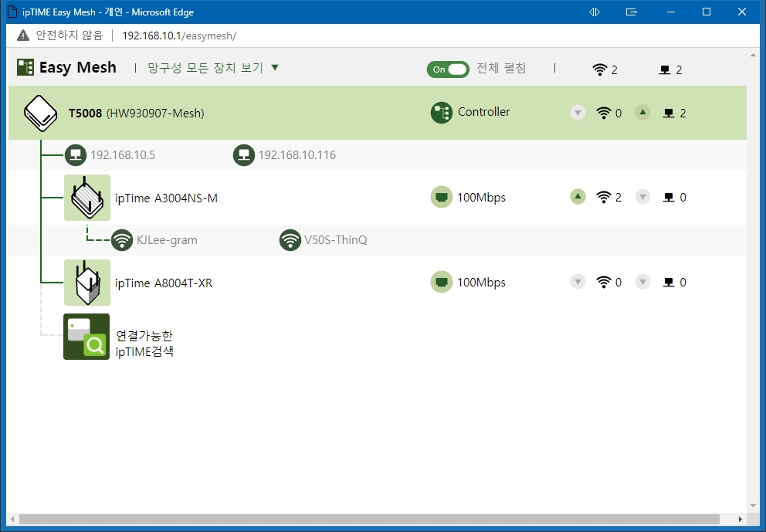Screen dimensions: 766x532
Task: Open the 망구성 모든 장치 보기 dropdown
Action: [x=213, y=67]
